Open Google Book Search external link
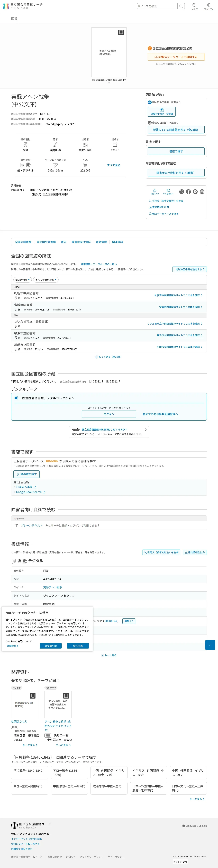Viewport: 218px width, 868px height. 30,492
